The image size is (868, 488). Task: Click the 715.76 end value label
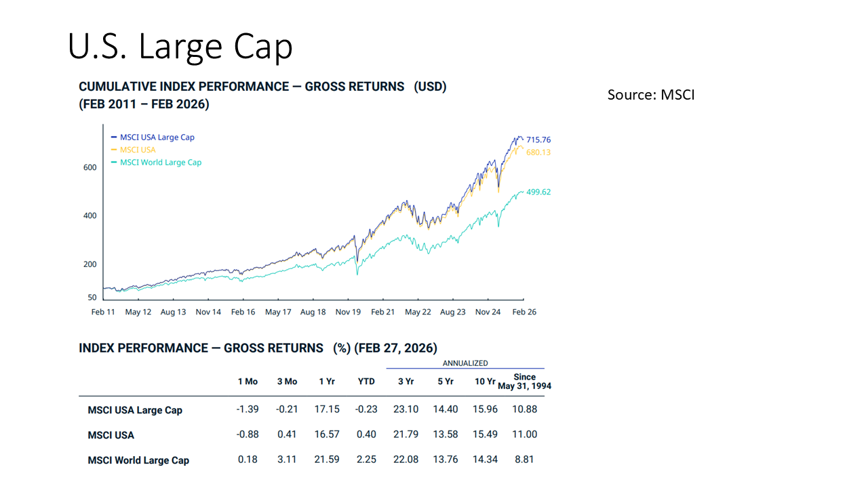538,140
